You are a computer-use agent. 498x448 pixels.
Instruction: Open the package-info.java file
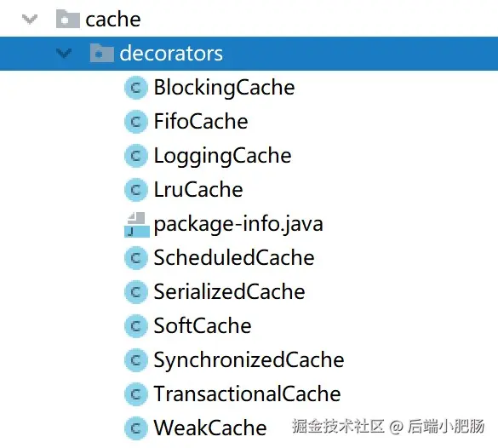[x=238, y=224]
